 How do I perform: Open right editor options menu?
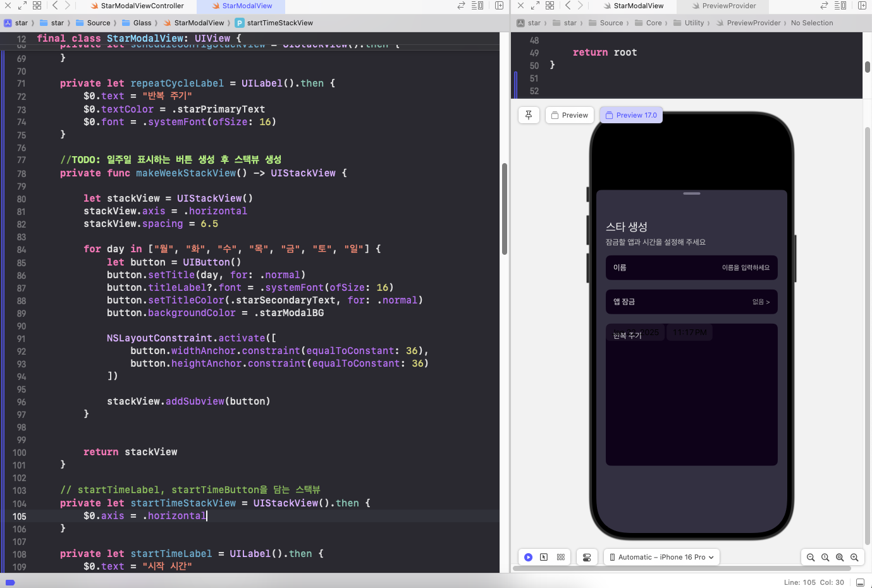click(x=840, y=6)
